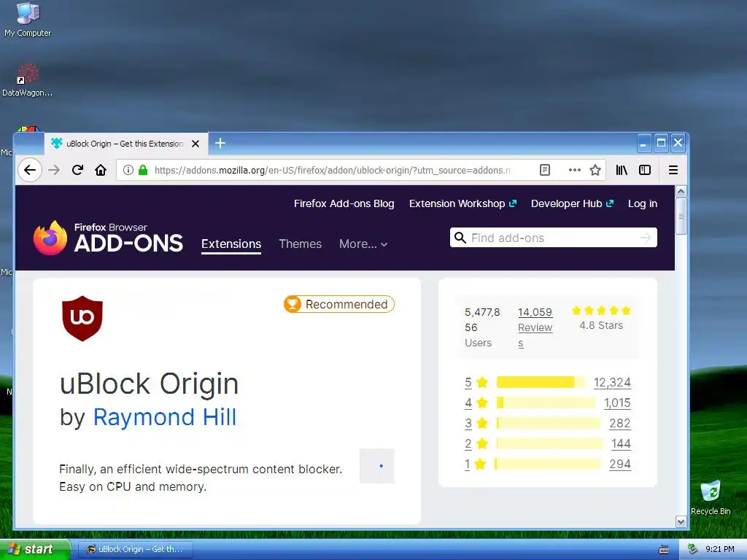
Task: Open the Library toolbar icon
Action: coord(622,170)
